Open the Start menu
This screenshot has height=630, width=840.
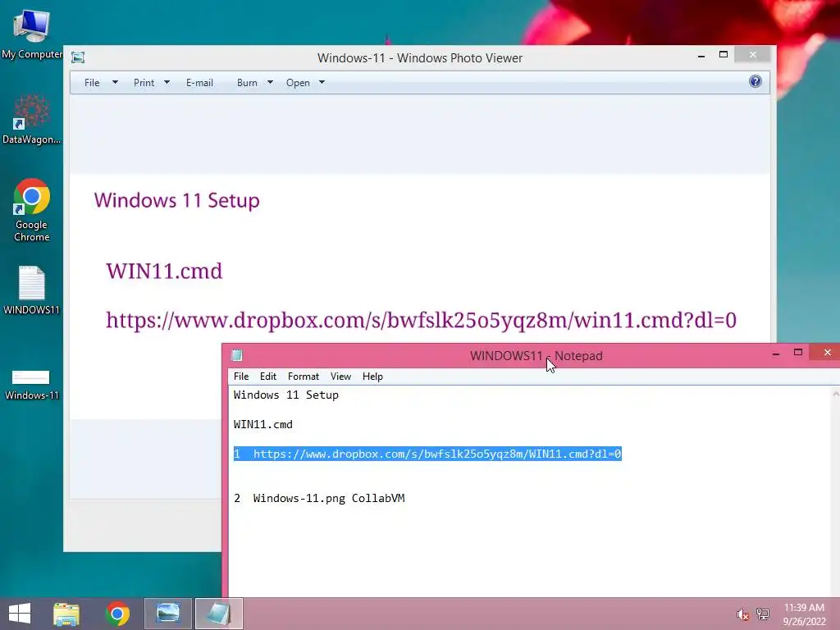tap(20, 614)
